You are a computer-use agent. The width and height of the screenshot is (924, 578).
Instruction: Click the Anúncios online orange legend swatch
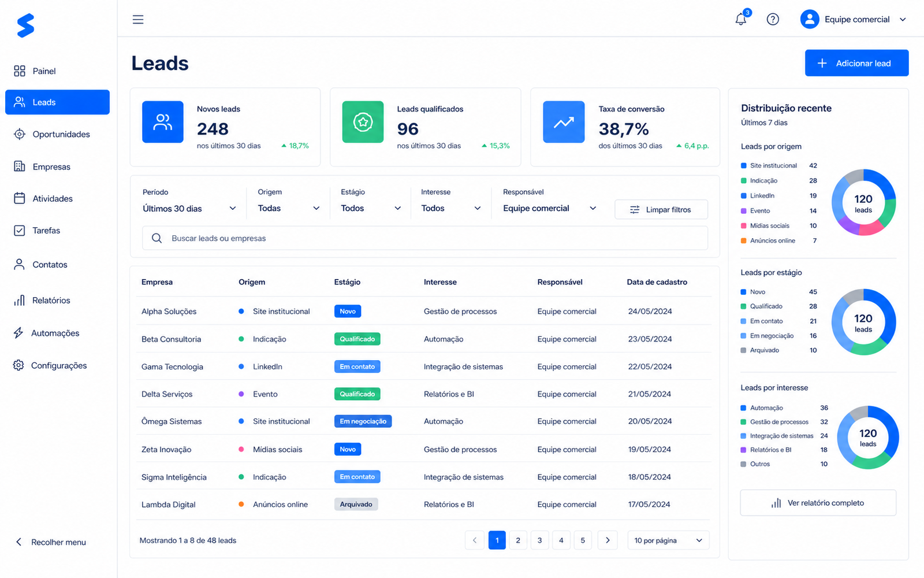click(744, 241)
